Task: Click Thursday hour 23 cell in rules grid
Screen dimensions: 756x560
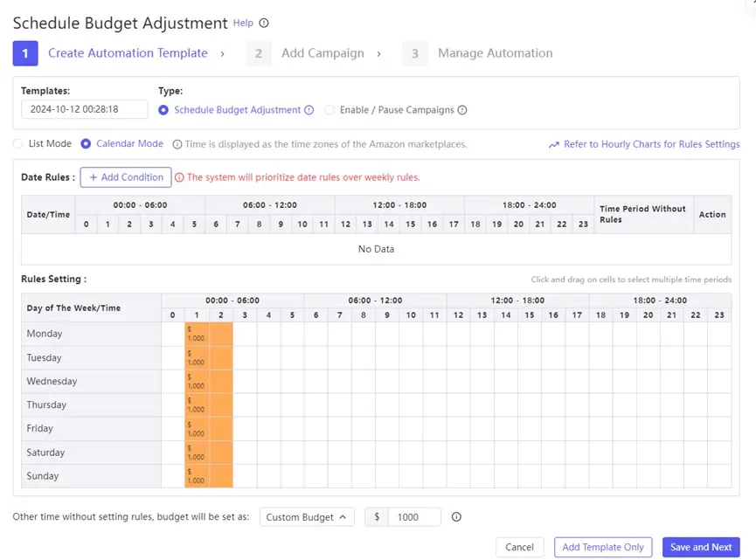Action: 719,404
